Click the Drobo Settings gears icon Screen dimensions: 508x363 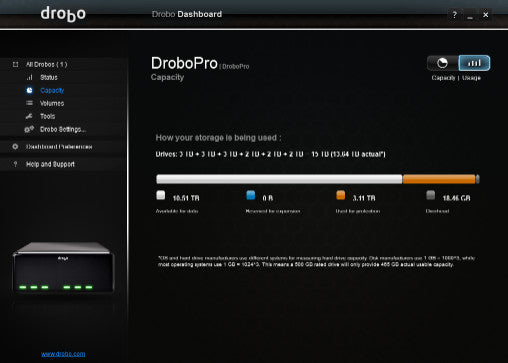click(29, 129)
